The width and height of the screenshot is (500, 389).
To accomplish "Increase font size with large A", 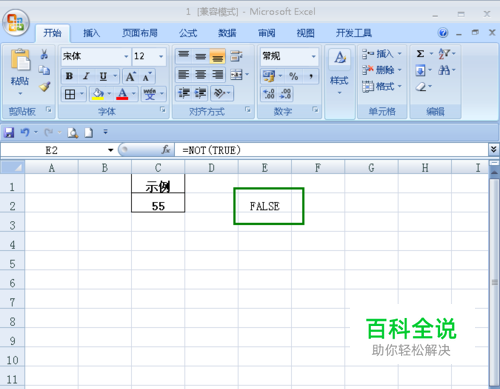I will [130, 77].
